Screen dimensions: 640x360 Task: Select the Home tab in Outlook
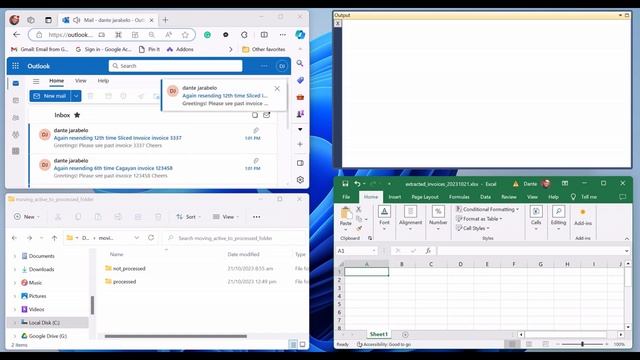click(56, 81)
